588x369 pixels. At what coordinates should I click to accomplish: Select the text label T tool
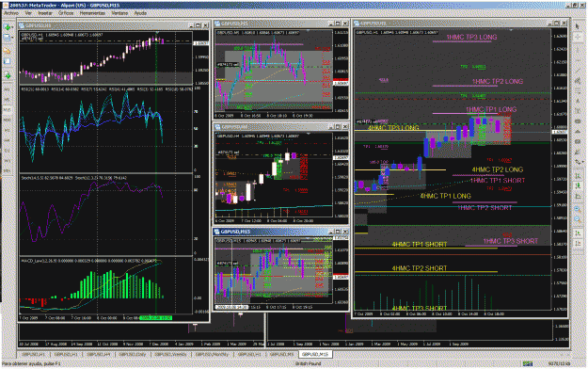pyautogui.click(x=578, y=111)
